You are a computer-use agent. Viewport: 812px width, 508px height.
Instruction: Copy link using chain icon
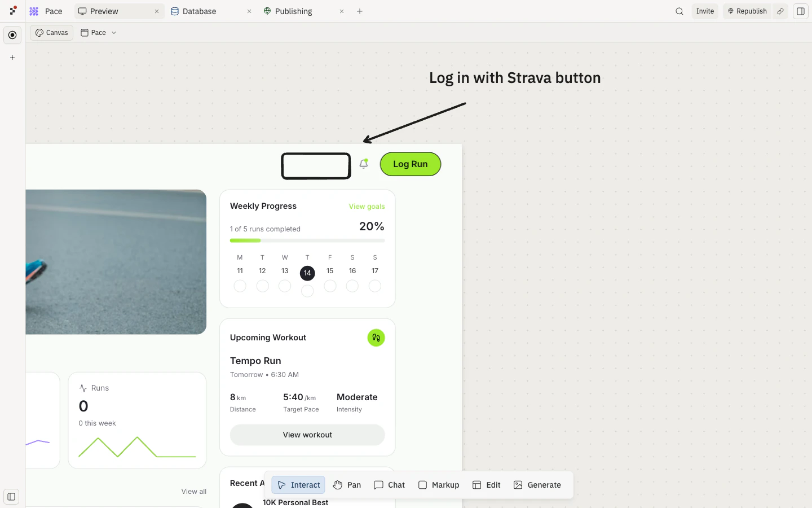(780, 11)
